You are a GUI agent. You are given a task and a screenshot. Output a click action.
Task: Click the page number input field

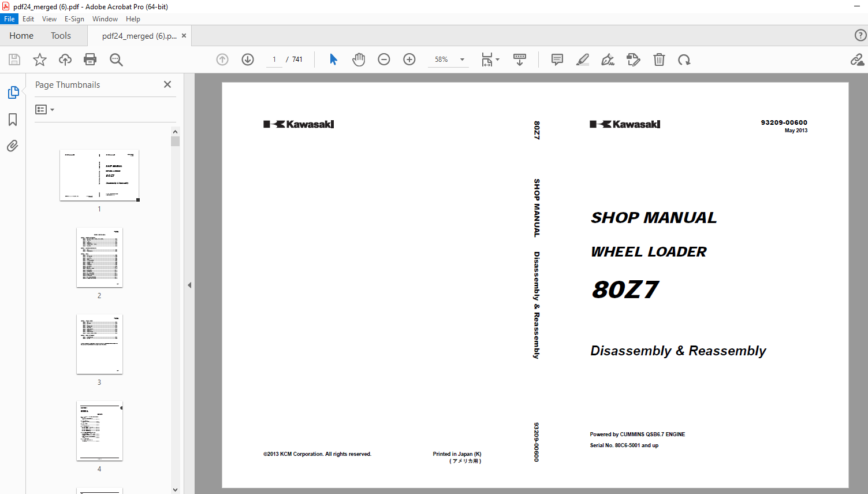coord(274,60)
